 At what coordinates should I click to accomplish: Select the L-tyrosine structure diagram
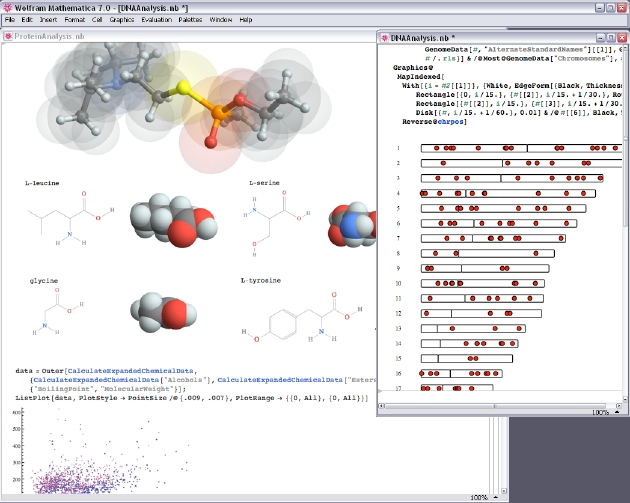(x=302, y=317)
